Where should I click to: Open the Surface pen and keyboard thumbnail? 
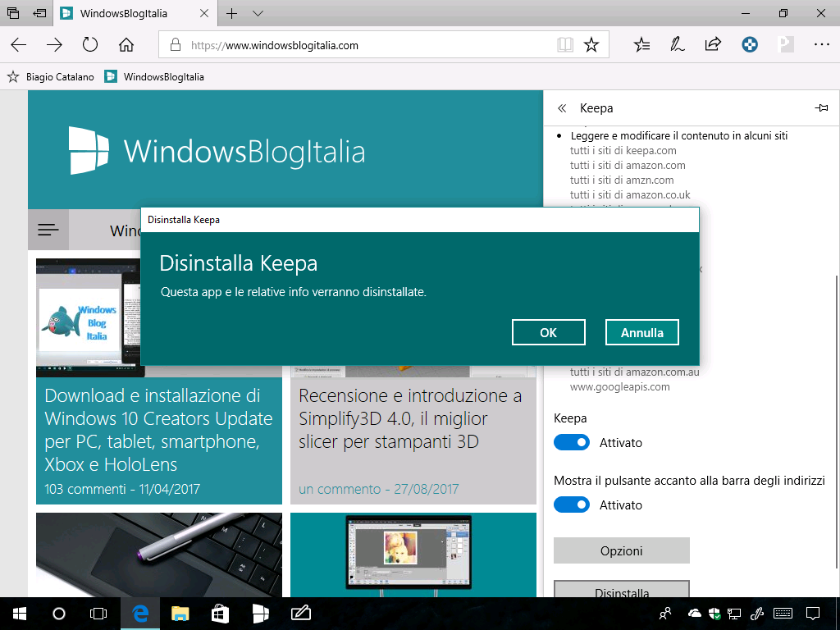(158, 555)
